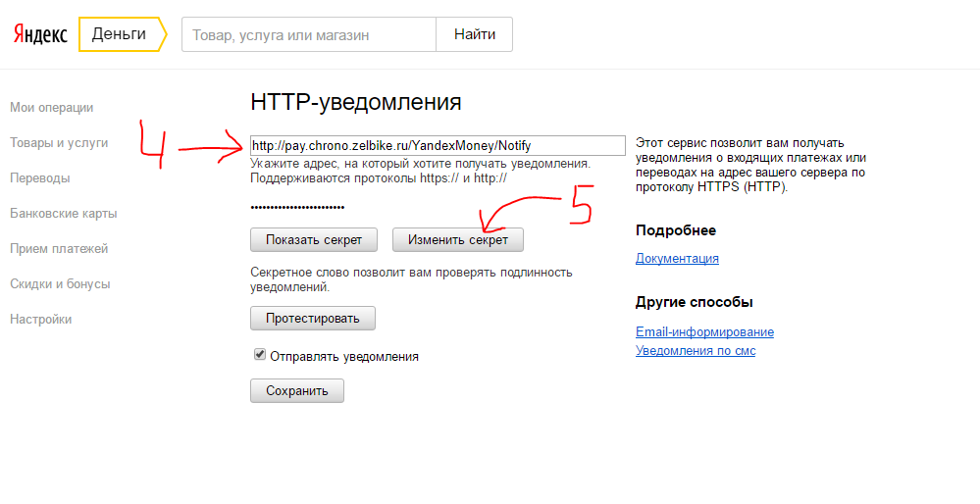Toggle Отправлять уведомления checkbox

[260, 355]
